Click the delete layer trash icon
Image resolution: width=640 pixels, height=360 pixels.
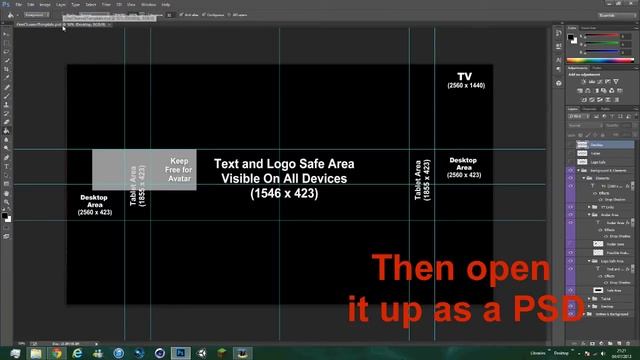(628, 344)
